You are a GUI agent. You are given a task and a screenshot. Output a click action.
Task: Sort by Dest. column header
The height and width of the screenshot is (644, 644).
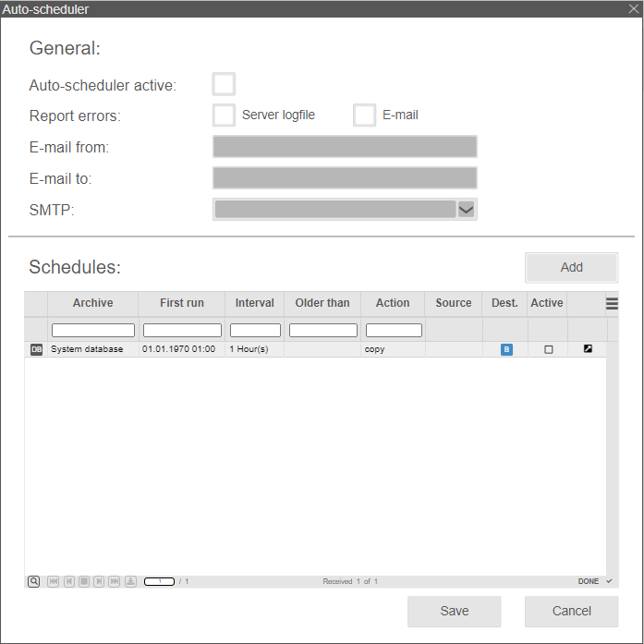click(x=504, y=303)
